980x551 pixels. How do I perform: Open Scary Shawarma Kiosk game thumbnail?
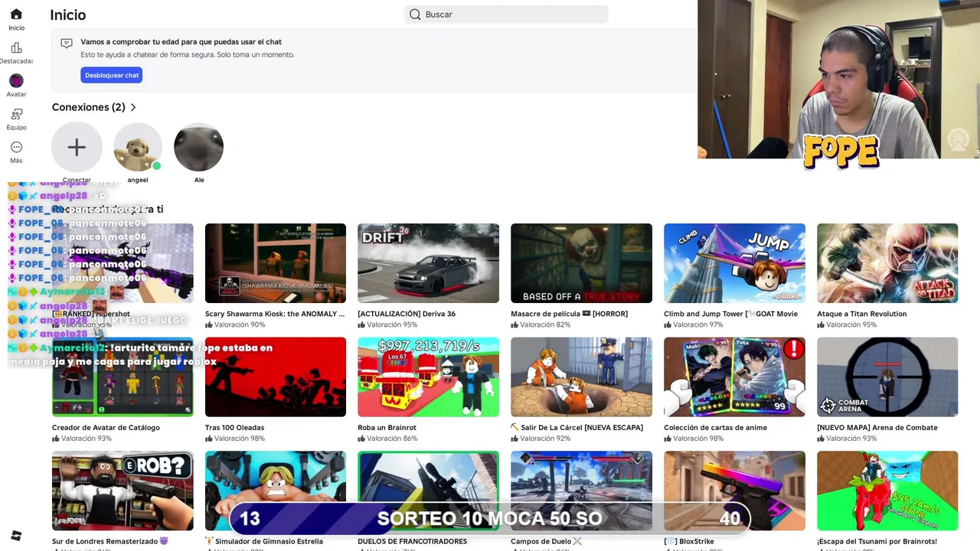pos(276,263)
